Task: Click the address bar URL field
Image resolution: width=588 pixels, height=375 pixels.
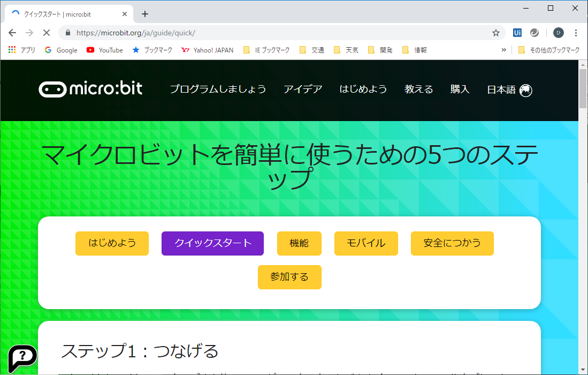Action: pos(281,33)
